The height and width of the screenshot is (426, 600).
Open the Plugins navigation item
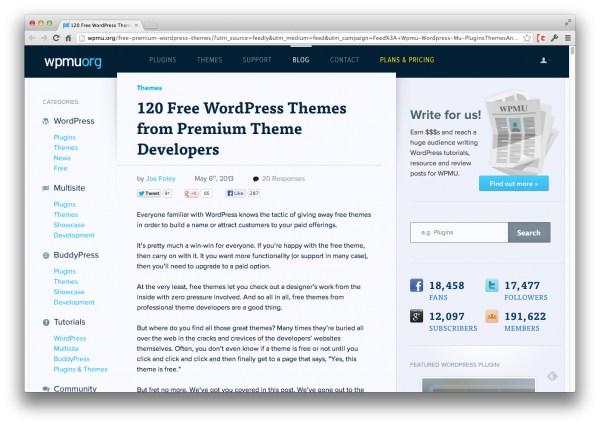coord(163,60)
